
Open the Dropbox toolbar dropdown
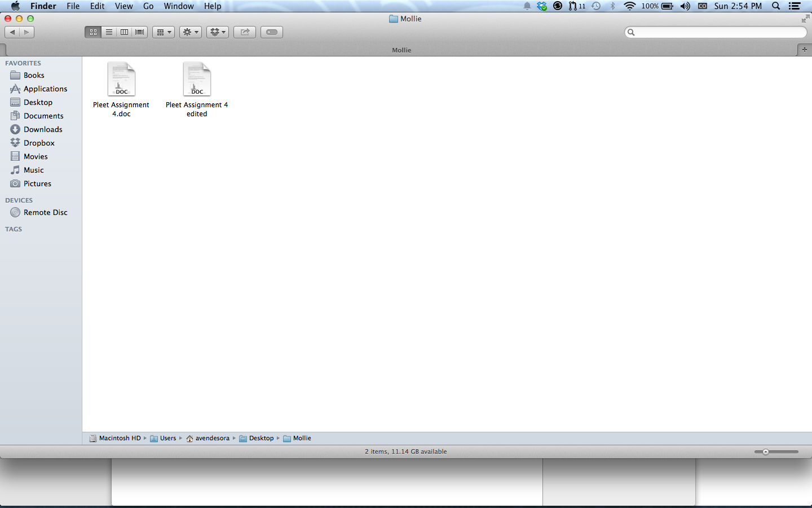(217, 32)
